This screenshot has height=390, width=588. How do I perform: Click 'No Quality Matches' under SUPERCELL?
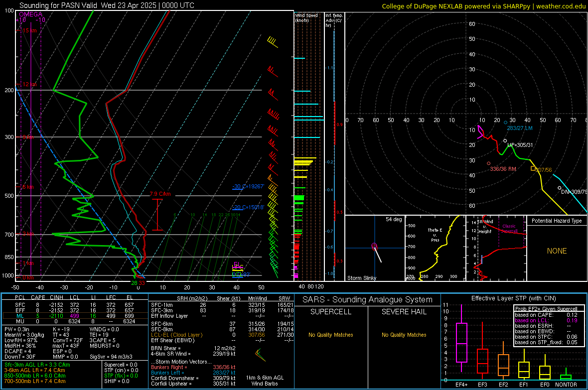331,335
